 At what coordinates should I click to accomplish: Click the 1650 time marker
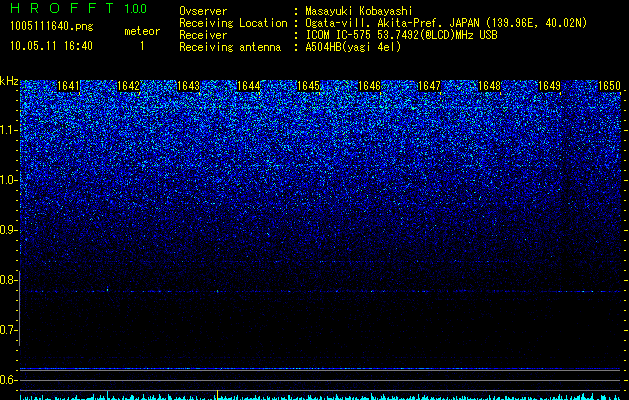(609, 86)
